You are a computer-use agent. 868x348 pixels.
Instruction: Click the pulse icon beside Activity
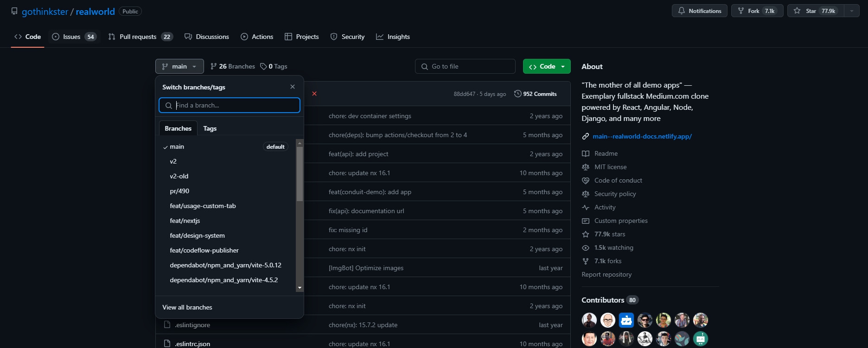586,208
